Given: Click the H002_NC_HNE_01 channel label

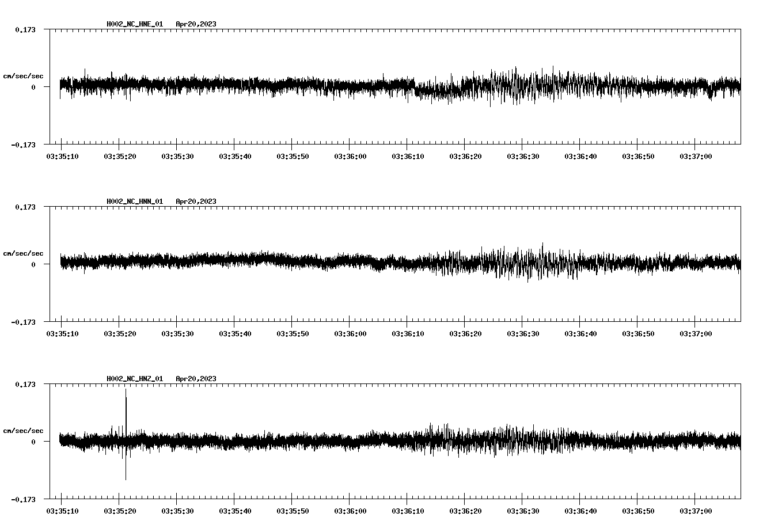Looking at the screenshot, I should 134,25.
